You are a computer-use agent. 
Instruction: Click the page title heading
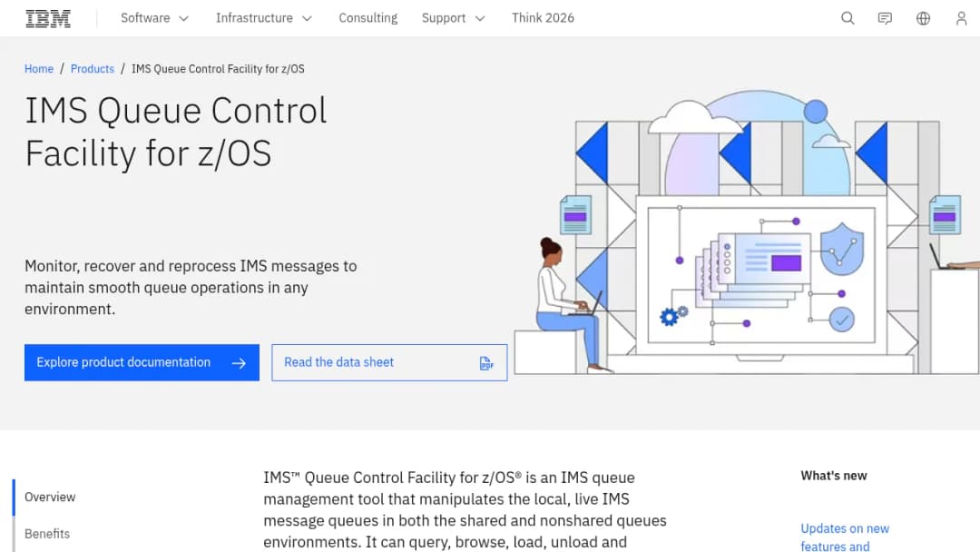[x=176, y=132]
